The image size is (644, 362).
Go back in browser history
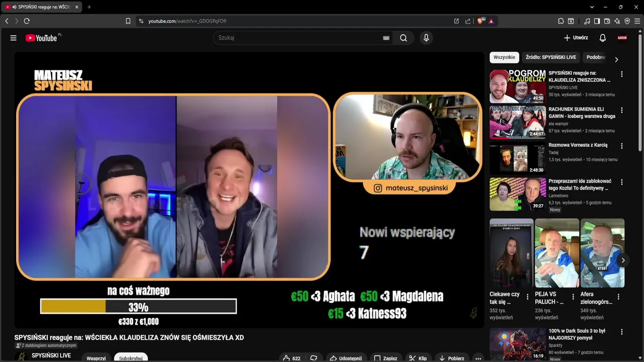(x=7, y=21)
